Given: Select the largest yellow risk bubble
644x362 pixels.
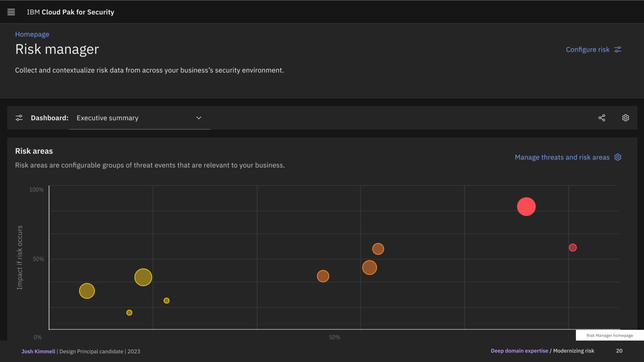Looking at the screenshot, I should tap(143, 277).
